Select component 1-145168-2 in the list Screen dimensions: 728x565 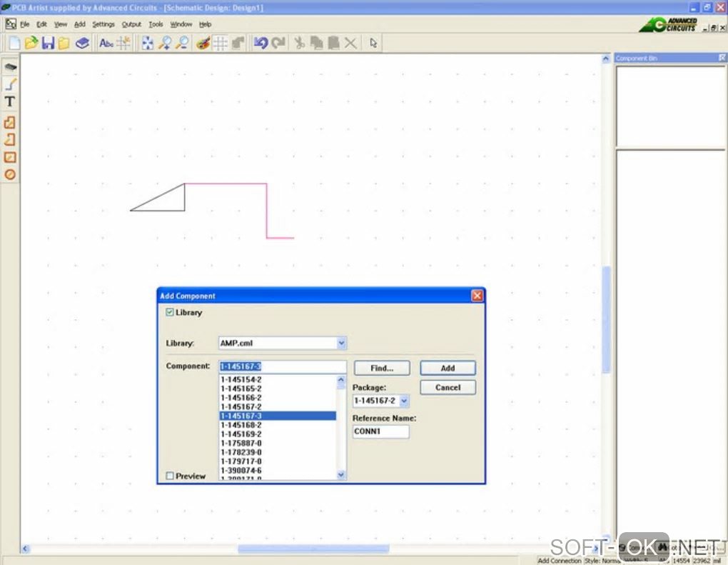[x=241, y=425]
